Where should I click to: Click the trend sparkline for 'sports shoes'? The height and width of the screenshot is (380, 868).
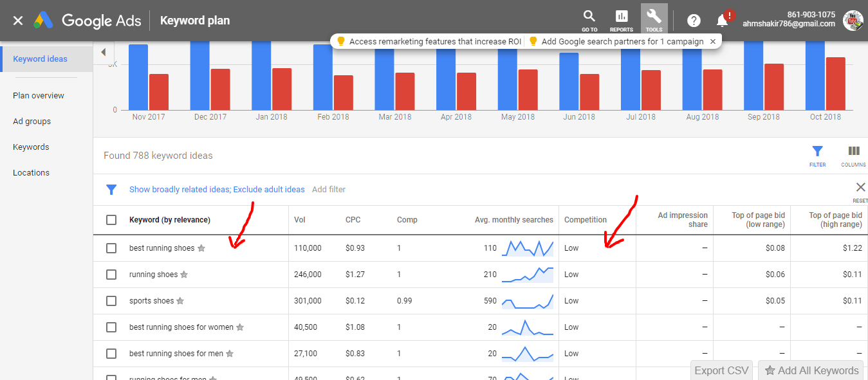[528, 301]
